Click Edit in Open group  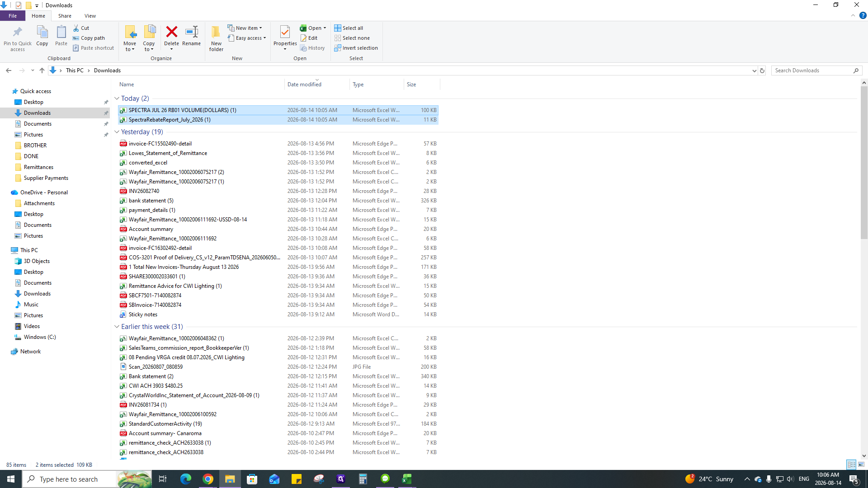[309, 38]
